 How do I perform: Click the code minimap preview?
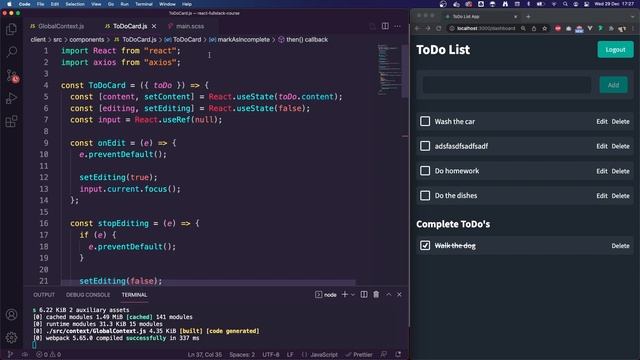[389, 69]
